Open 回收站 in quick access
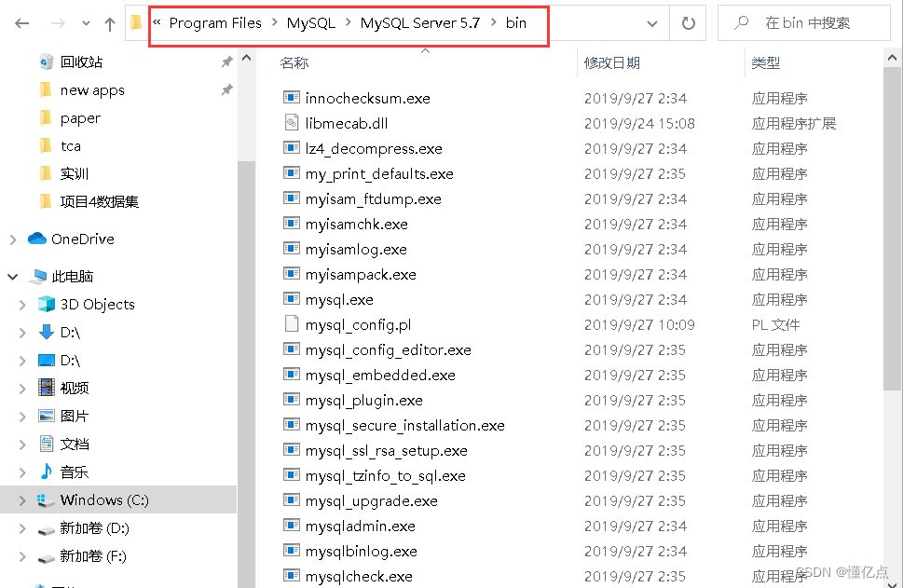This screenshot has height=588, width=903. 81,62
